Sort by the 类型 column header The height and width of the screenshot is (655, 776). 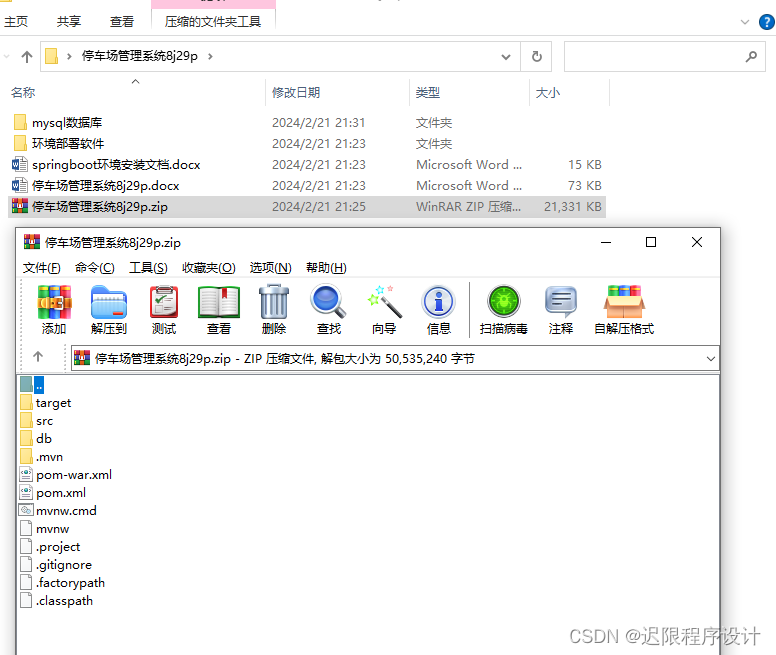click(428, 93)
